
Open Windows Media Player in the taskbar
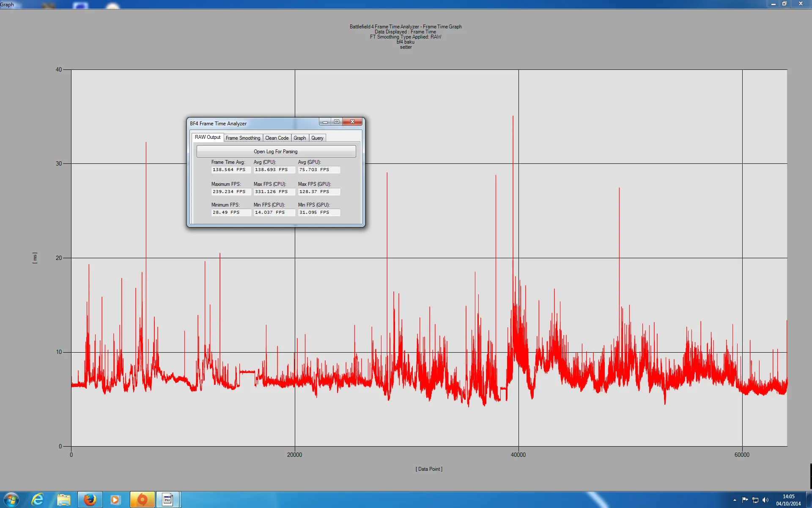115,500
